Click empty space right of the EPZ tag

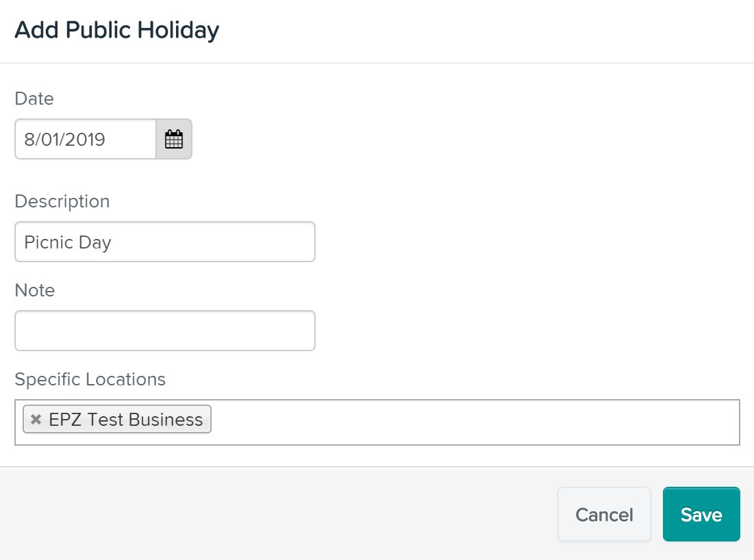pyautogui.click(x=474, y=422)
